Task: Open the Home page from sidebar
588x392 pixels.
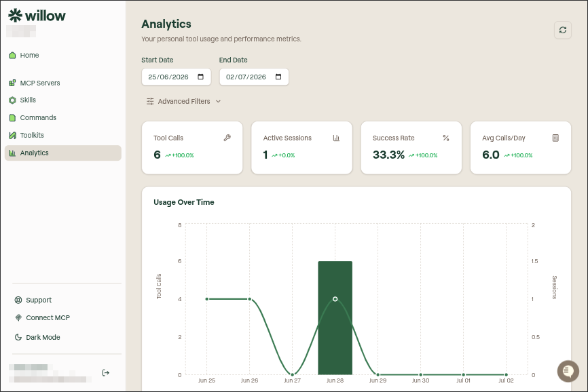Action: pyautogui.click(x=62, y=55)
